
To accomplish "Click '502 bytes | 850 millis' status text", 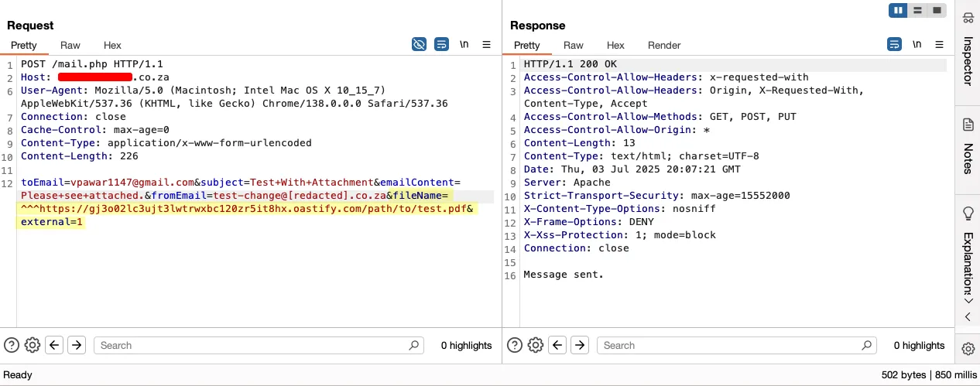I will 929,375.
